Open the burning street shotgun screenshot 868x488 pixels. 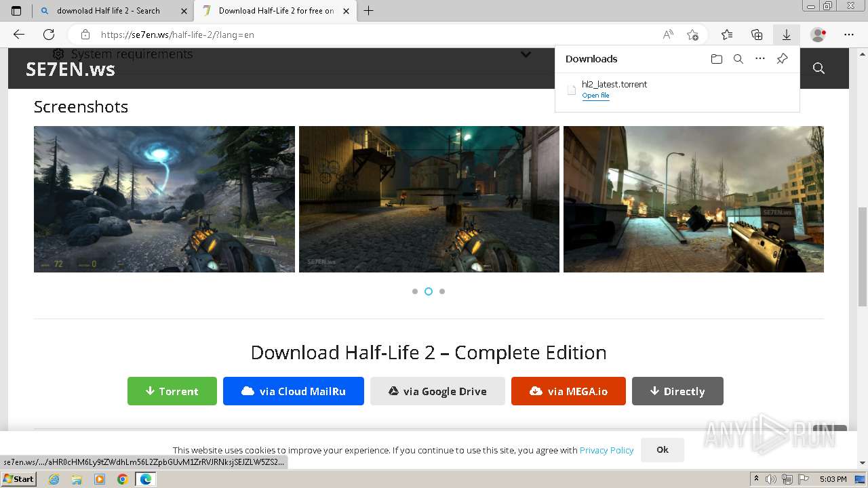[x=694, y=199]
